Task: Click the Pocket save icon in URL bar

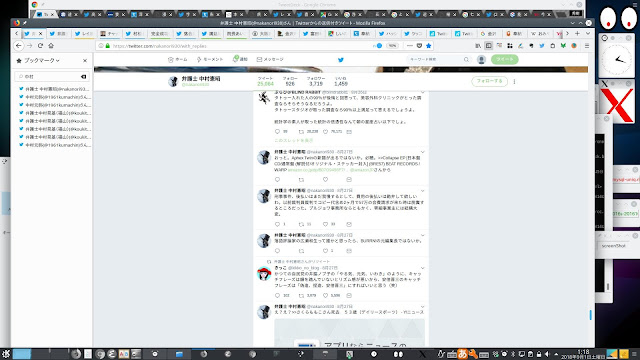Action: [419, 46]
